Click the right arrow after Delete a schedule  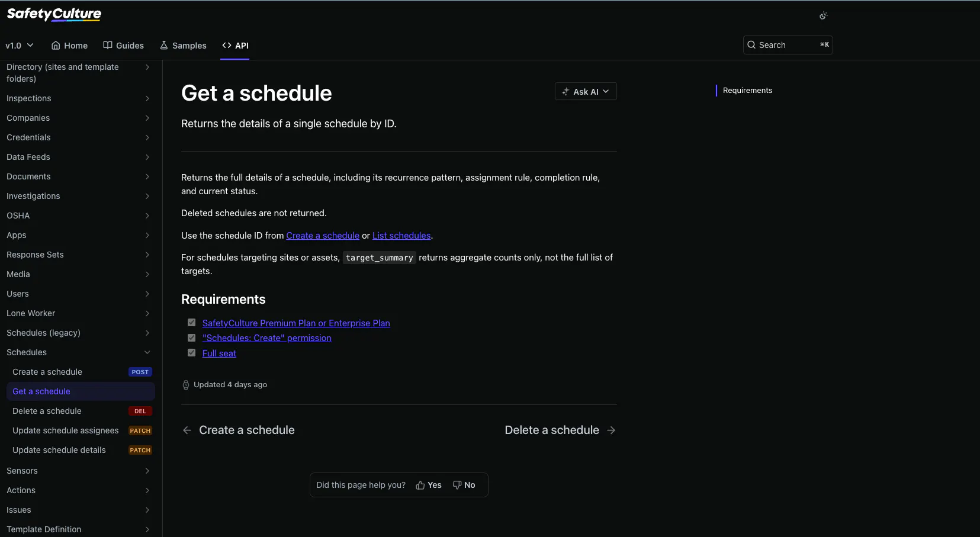tap(611, 430)
